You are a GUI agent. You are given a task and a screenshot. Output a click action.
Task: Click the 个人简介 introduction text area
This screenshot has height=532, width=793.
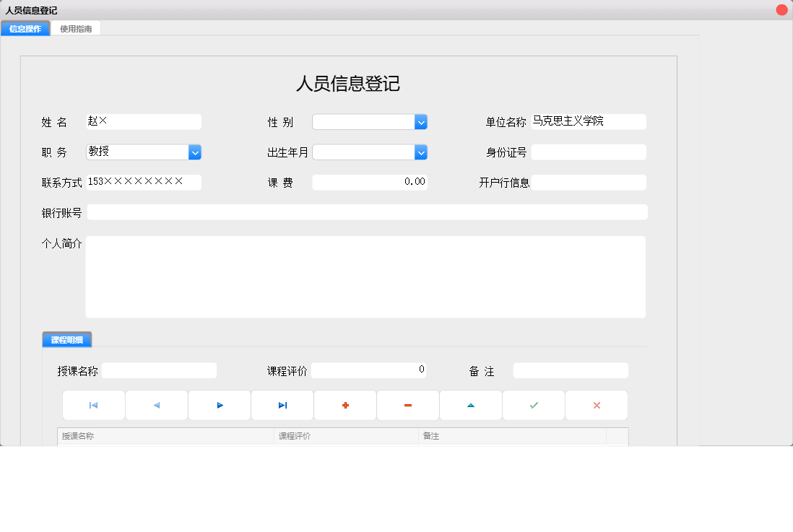click(x=365, y=276)
